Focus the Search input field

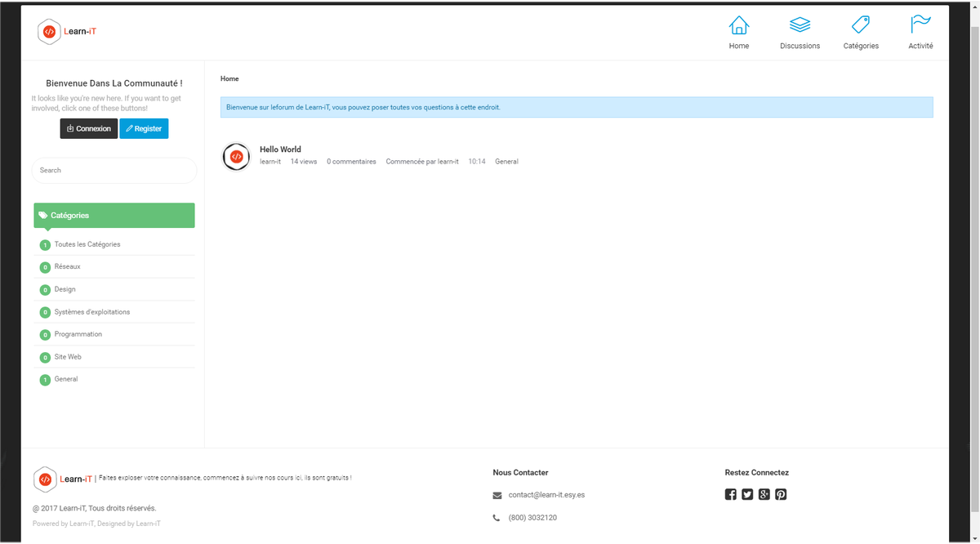pos(114,170)
